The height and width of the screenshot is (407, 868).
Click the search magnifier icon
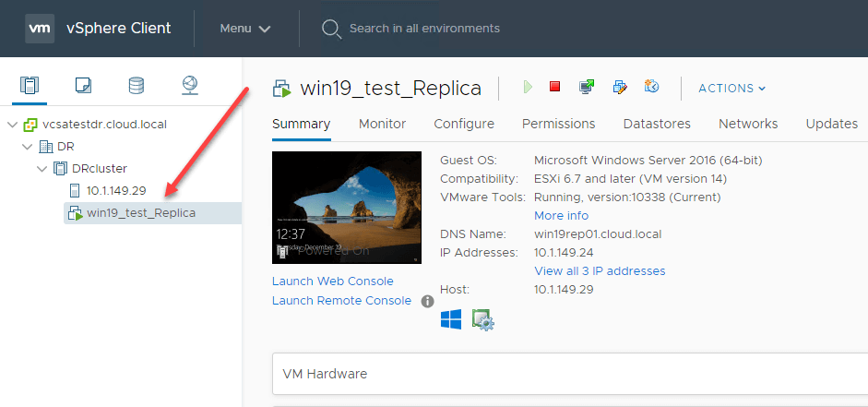(x=331, y=29)
